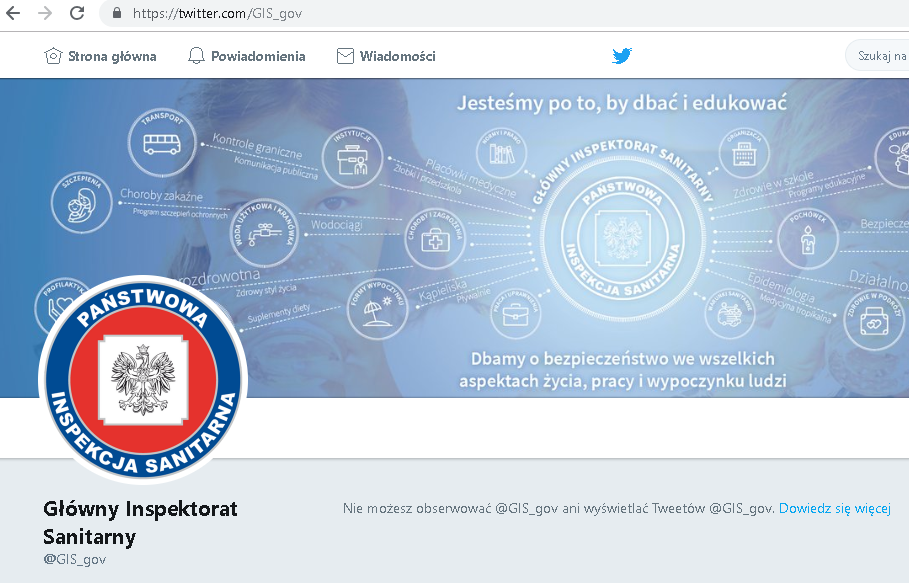Open the Wiadomości envelope icon

coord(345,56)
